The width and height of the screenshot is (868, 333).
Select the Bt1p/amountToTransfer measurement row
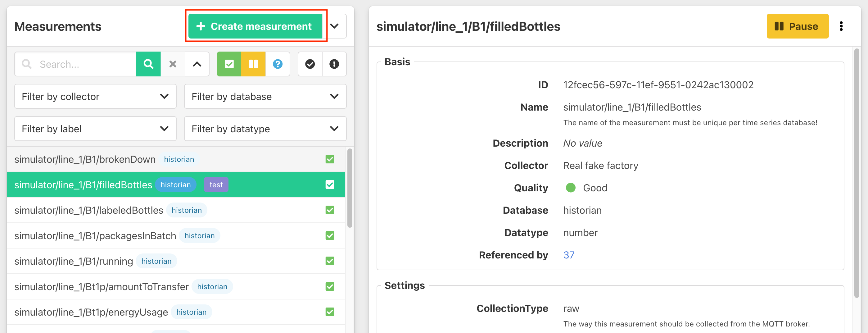(175, 286)
